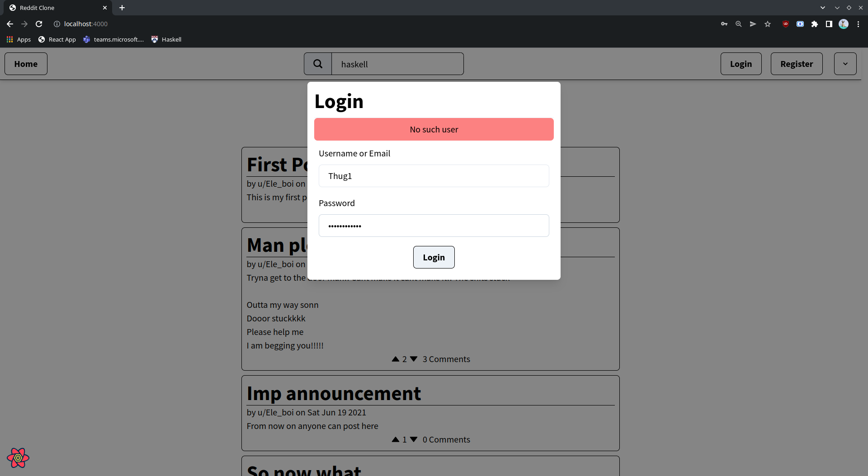
Task: Upvote the 'Man ple...' post
Action: point(395,359)
